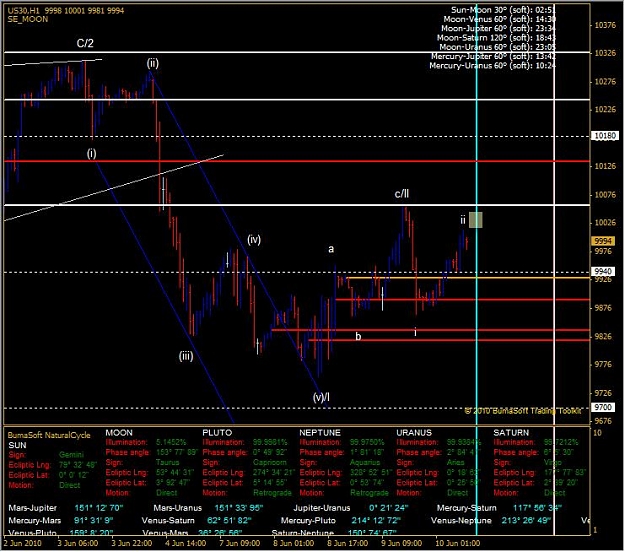This screenshot has width=625, height=552.
Task: Click the Mars-Uranus aspect label
Action: click(178, 508)
